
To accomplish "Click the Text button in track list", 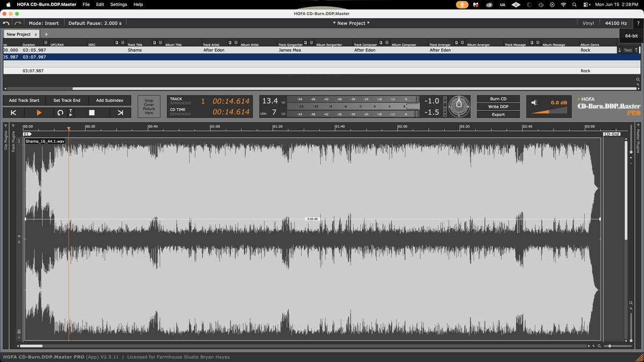I will (627, 50).
